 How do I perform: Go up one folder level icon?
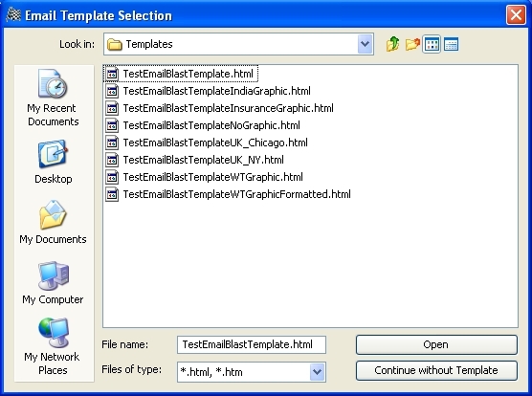coord(392,44)
